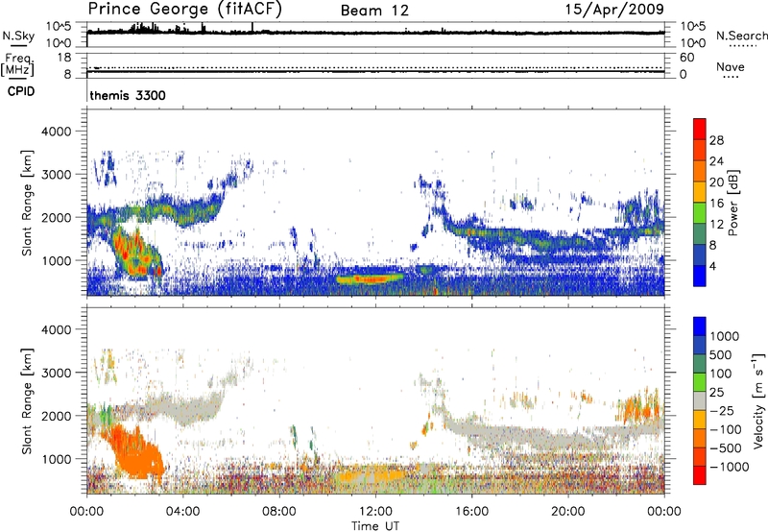Click the '12:00' time tick label
Viewport: 768px width, 532px height.
pos(375,512)
